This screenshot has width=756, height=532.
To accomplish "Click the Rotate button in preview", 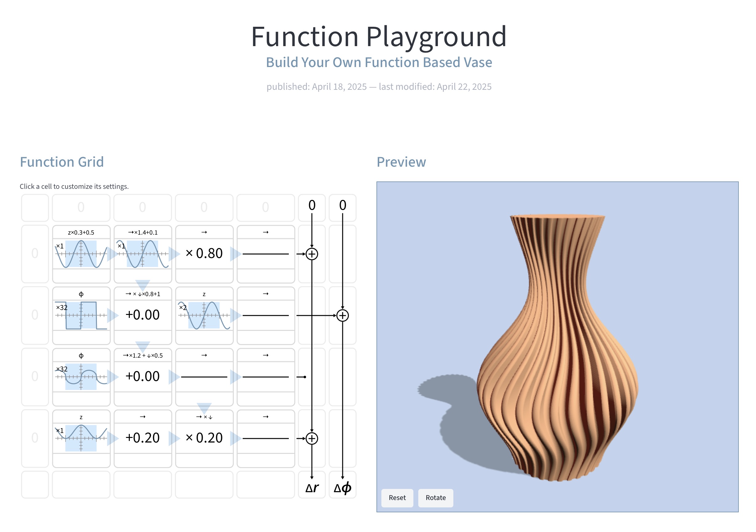I will click(436, 498).
